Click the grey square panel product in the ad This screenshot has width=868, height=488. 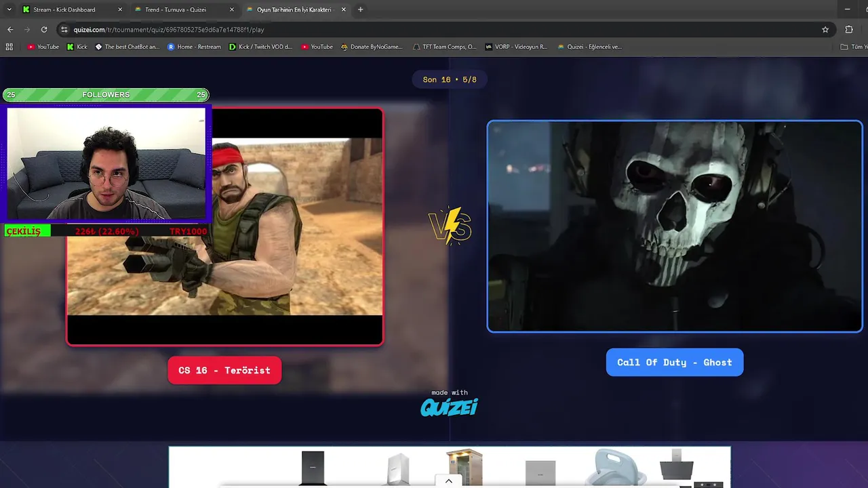[x=540, y=473]
